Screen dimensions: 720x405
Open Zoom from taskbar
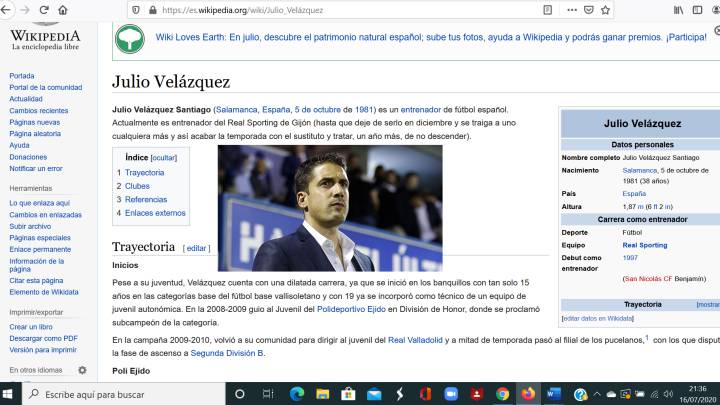[x=451, y=394]
